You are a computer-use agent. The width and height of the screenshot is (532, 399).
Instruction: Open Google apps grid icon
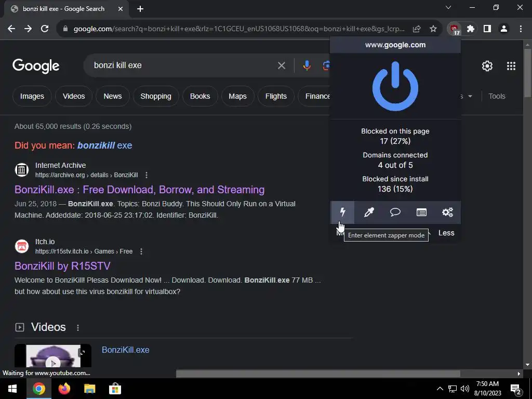click(511, 66)
